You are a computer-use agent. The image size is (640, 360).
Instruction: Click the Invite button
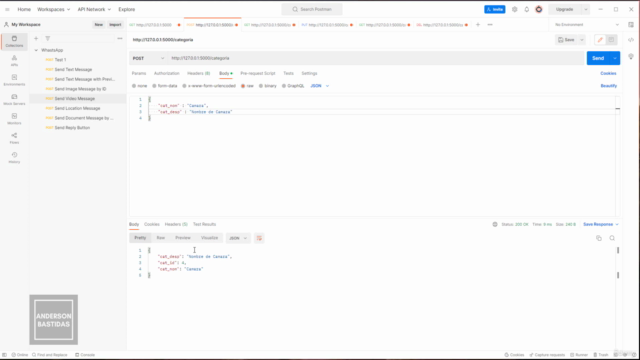[x=495, y=9]
